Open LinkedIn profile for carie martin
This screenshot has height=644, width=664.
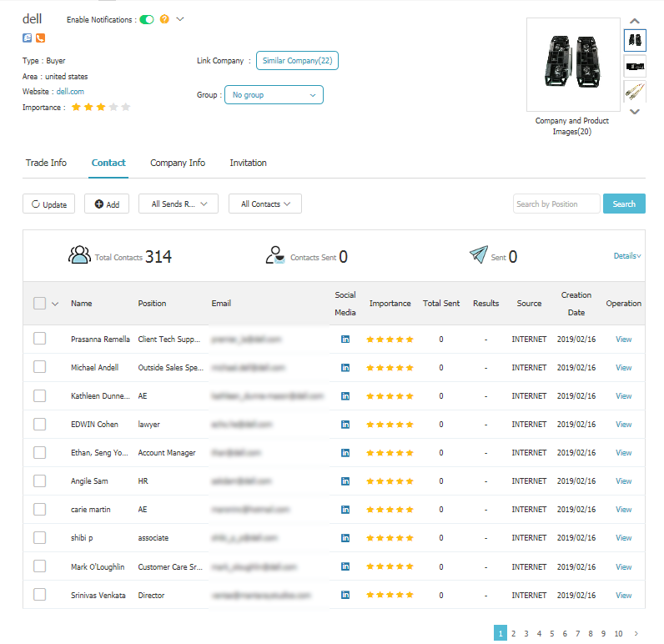point(345,510)
